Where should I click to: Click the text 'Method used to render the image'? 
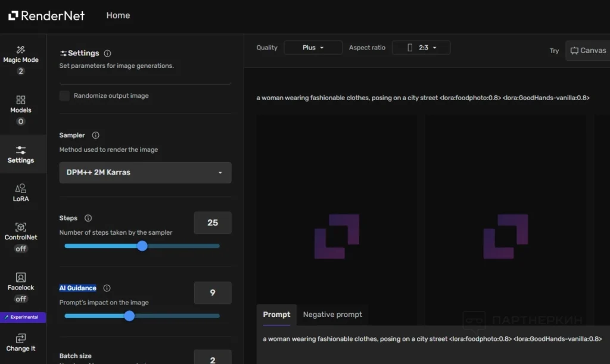pos(108,150)
